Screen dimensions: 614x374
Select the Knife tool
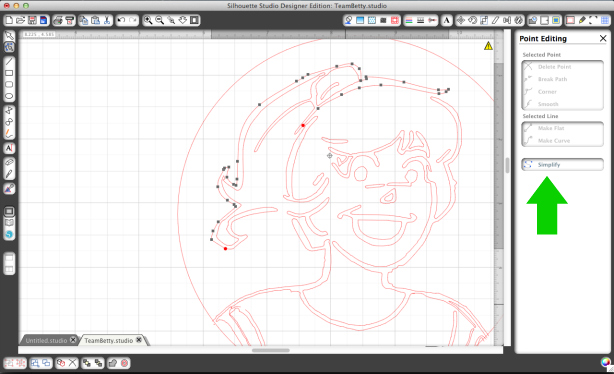coord(9,174)
